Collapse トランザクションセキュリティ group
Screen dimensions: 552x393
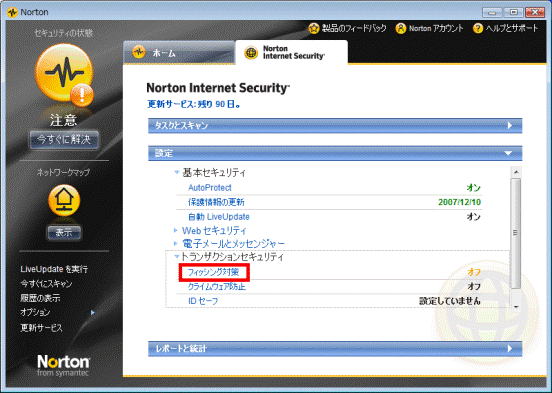click(x=177, y=257)
